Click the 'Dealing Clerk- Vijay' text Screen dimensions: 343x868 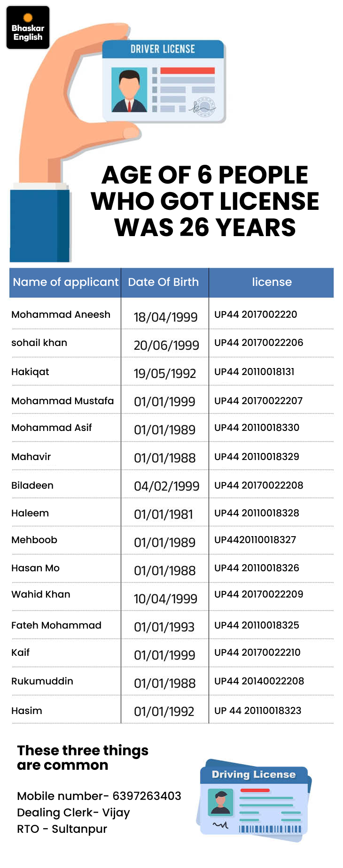(73, 813)
